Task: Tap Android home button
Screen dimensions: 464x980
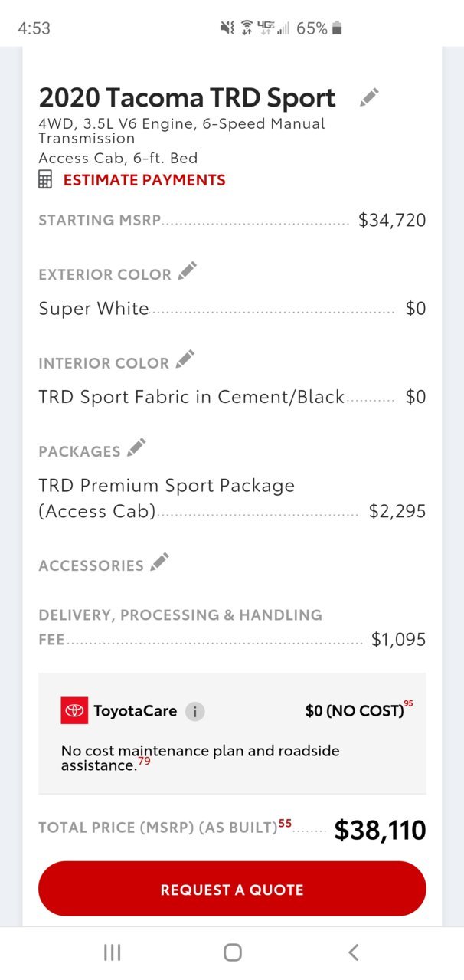Action: click(233, 952)
